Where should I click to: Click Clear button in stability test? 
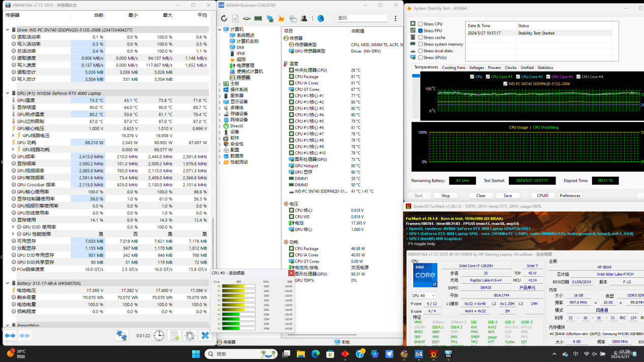(x=481, y=195)
